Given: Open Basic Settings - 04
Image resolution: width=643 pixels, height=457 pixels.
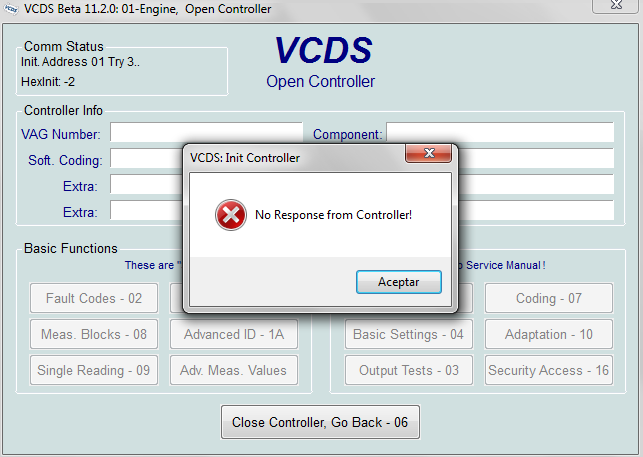Looking at the screenshot, I should point(409,334).
